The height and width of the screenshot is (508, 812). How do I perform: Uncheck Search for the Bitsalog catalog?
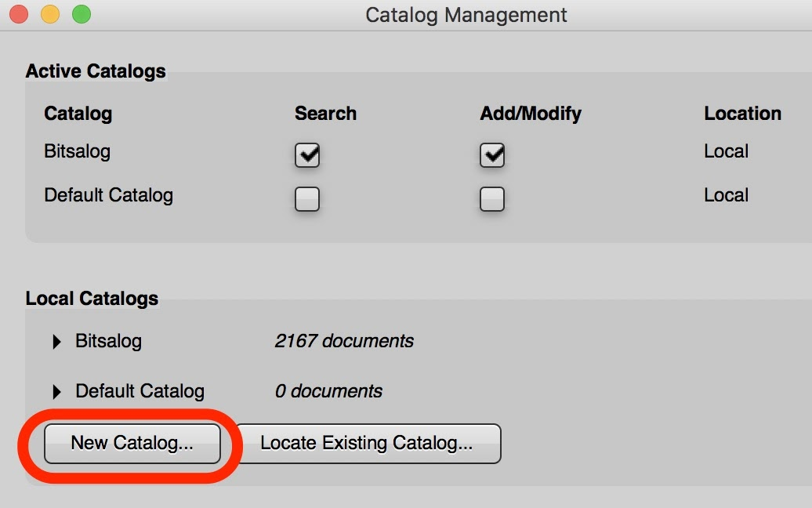click(x=307, y=155)
